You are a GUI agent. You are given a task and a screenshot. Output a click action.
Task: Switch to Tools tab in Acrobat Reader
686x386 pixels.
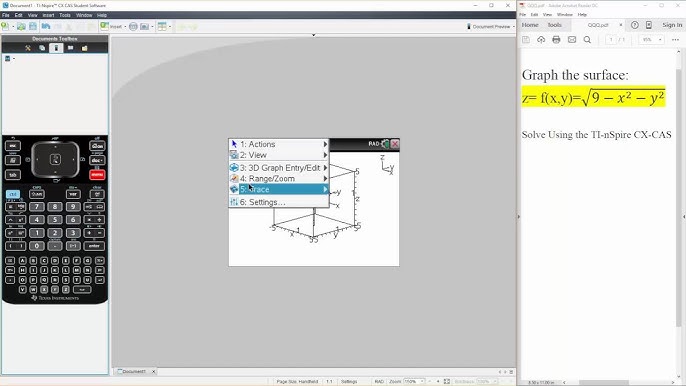pyautogui.click(x=554, y=25)
